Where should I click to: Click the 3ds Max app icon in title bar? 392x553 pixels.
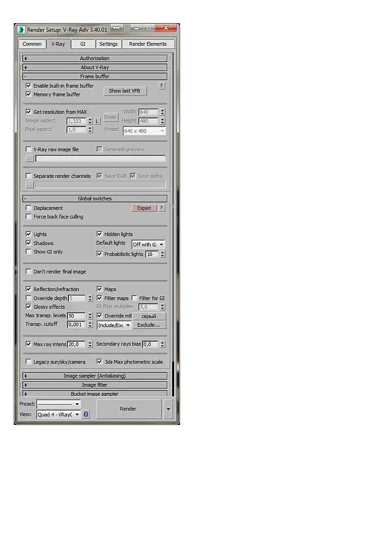pos(21,30)
